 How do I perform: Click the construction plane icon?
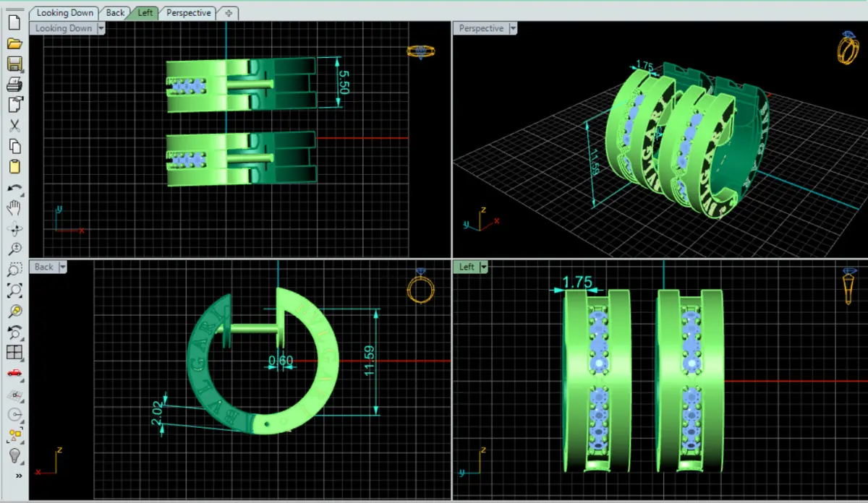pyautogui.click(x=14, y=395)
